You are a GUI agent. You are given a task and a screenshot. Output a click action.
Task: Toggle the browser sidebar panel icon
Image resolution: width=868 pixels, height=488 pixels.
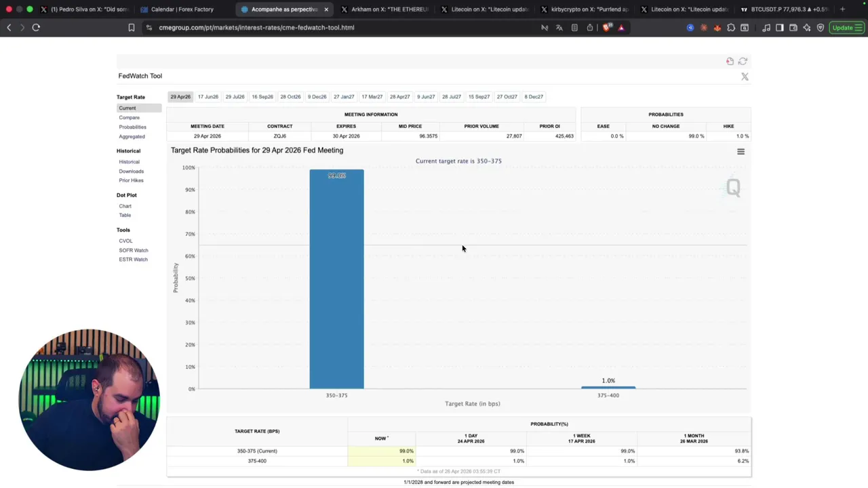pyautogui.click(x=780, y=28)
